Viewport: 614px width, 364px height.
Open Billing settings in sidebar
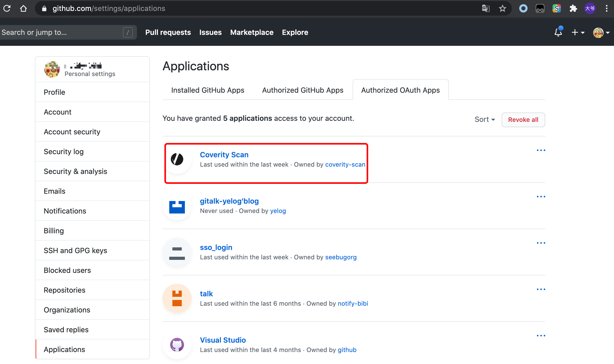[x=92, y=231]
